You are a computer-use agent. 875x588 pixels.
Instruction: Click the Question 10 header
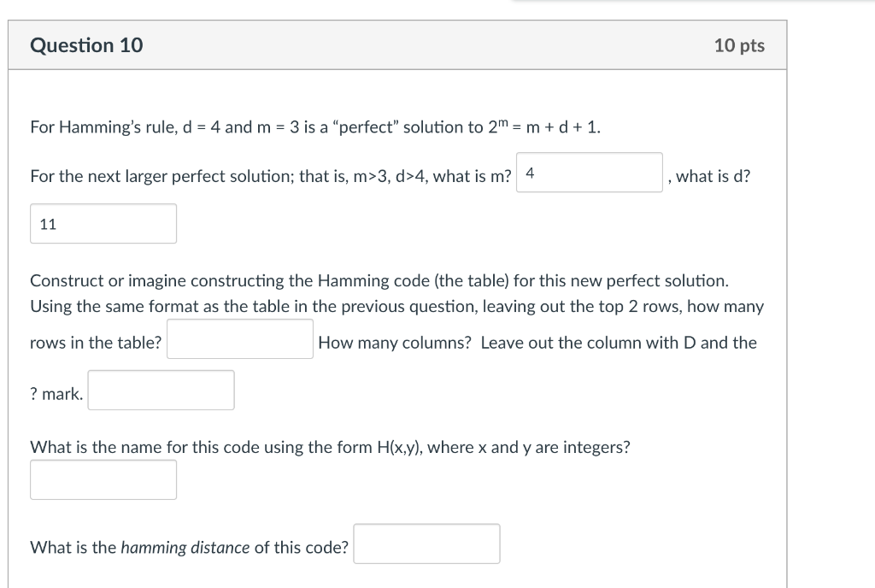tap(86, 45)
